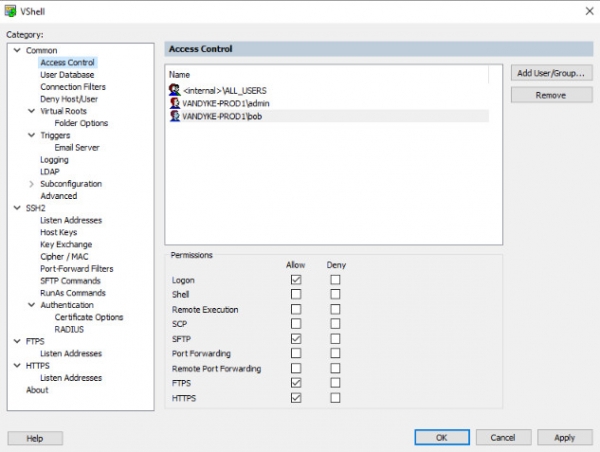Click the VShell application icon in title bar
Viewport: 600px width, 452px height.
coord(11,11)
